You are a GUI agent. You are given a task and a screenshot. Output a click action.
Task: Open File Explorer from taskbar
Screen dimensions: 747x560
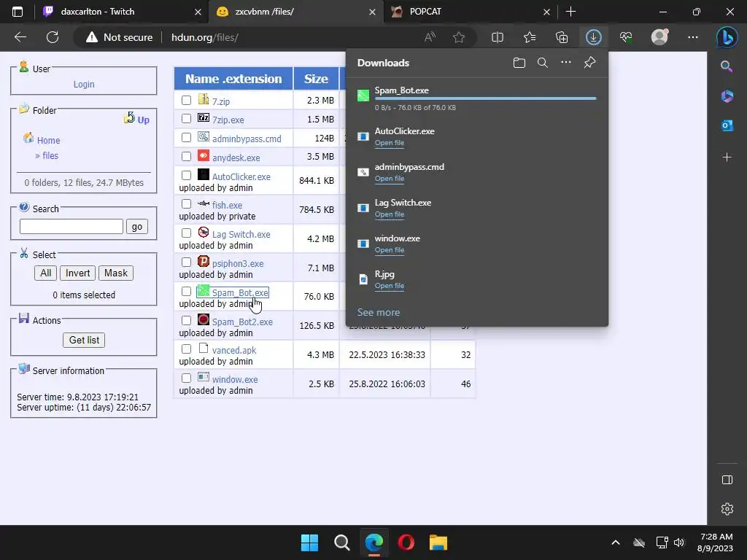438,542
